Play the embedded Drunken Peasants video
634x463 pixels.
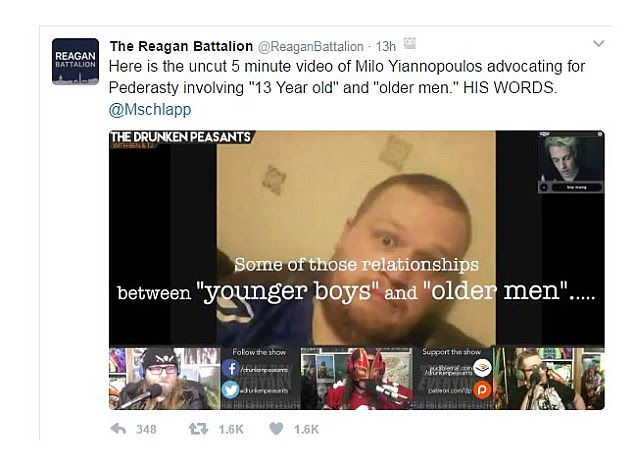click(357, 270)
